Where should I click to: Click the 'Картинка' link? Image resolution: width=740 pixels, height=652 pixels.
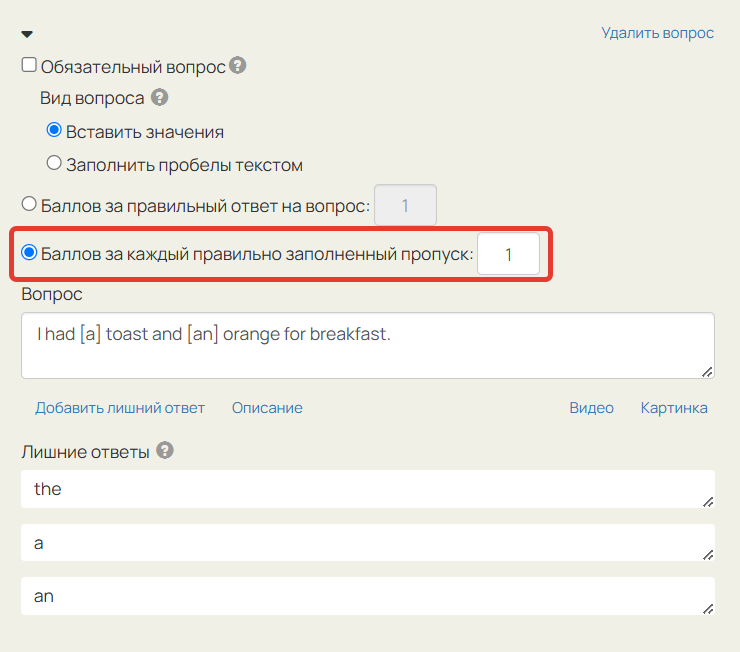674,408
